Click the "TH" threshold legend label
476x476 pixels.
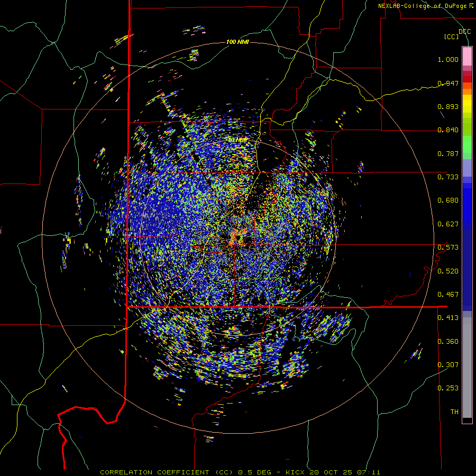click(454, 412)
